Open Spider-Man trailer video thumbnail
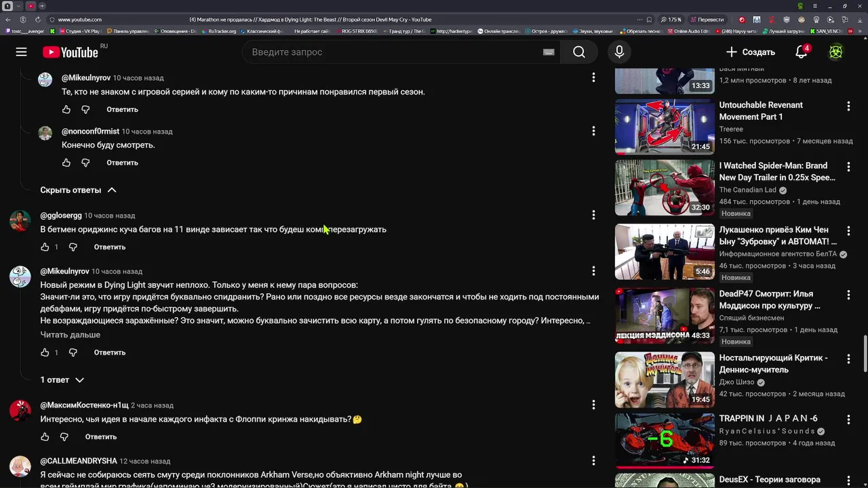The image size is (868, 488). [665, 188]
